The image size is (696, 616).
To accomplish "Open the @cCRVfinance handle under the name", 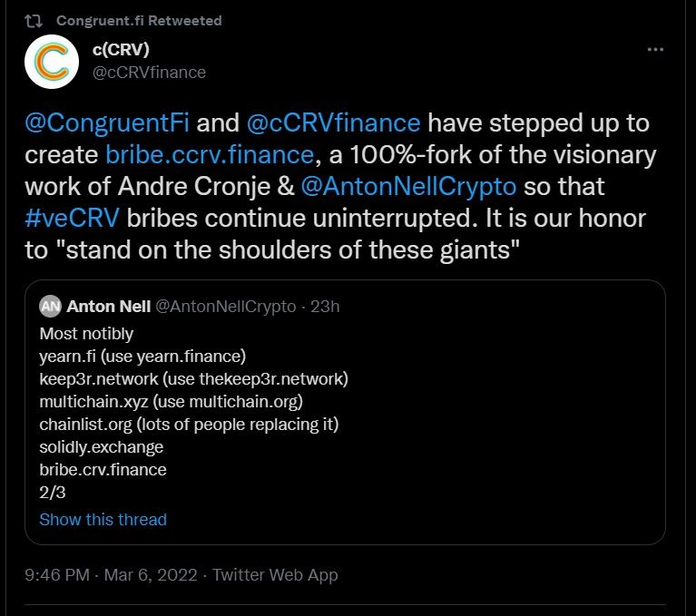I will [149, 72].
